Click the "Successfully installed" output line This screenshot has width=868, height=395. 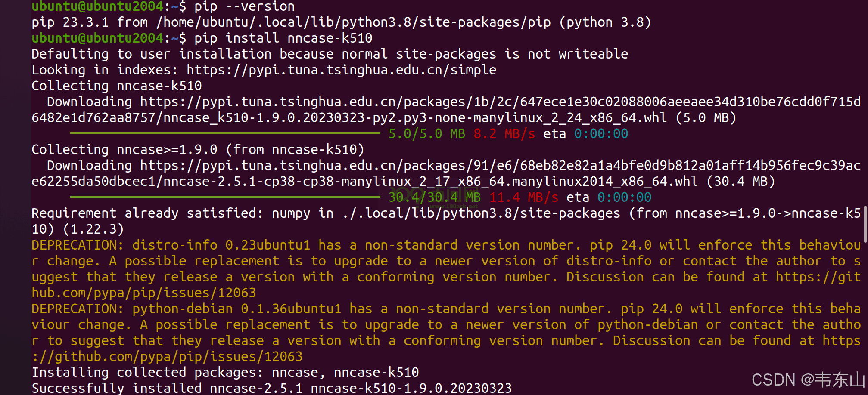[271, 388]
